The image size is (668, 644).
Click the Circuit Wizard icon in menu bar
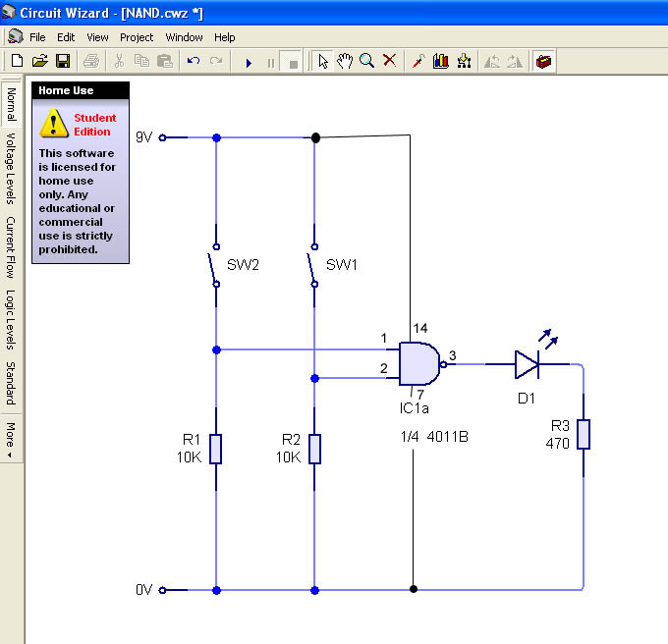click(16, 37)
